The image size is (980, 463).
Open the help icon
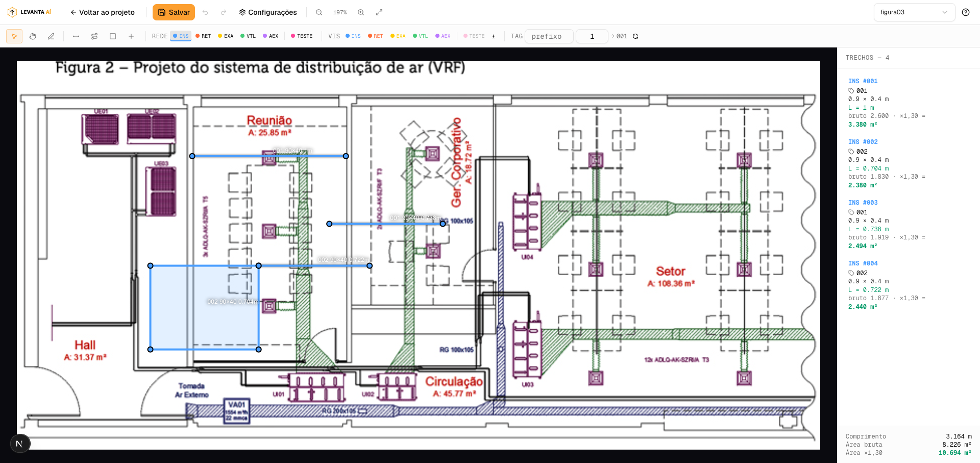click(966, 12)
